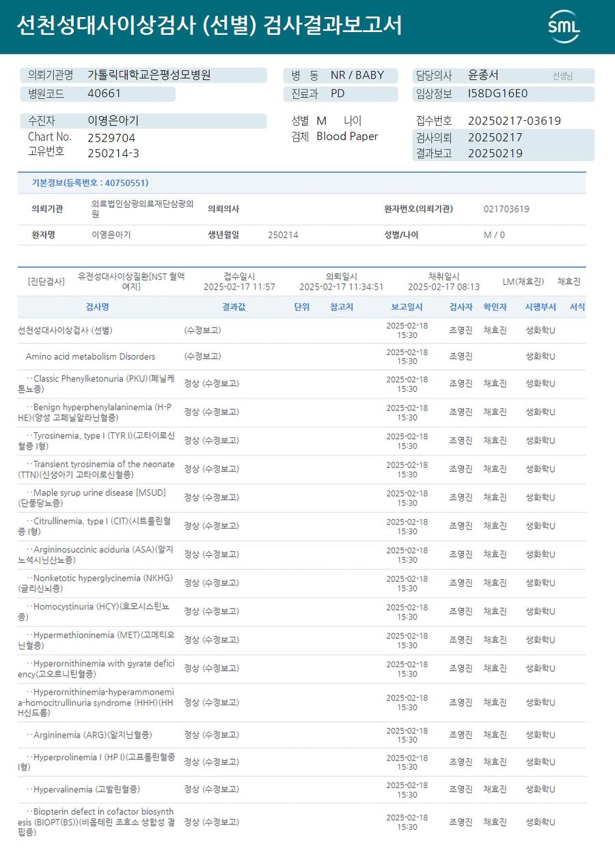Click patient number 021703619
Screen dimensions: 615x868
tap(506, 209)
